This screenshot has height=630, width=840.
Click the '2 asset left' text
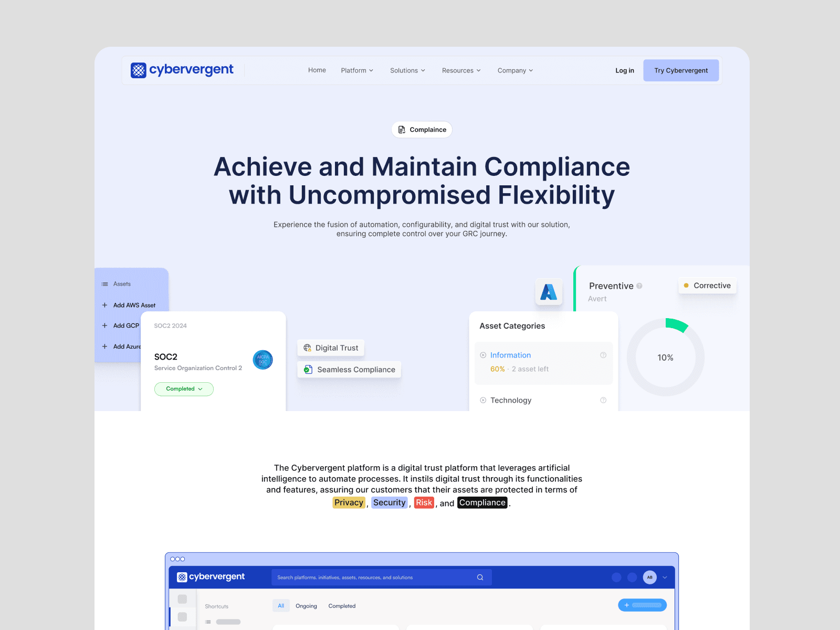pyautogui.click(x=530, y=369)
